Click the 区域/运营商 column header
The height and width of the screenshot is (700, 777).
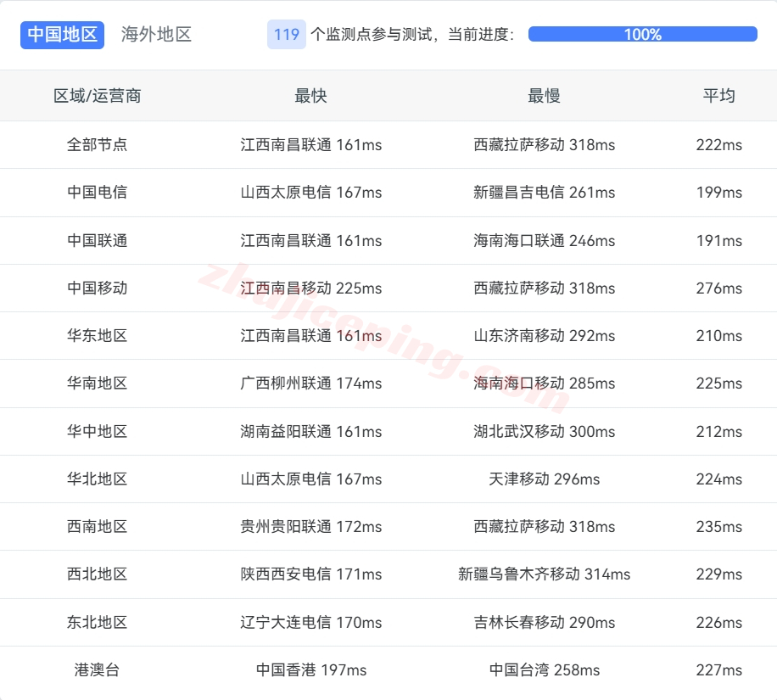point(98,96)
